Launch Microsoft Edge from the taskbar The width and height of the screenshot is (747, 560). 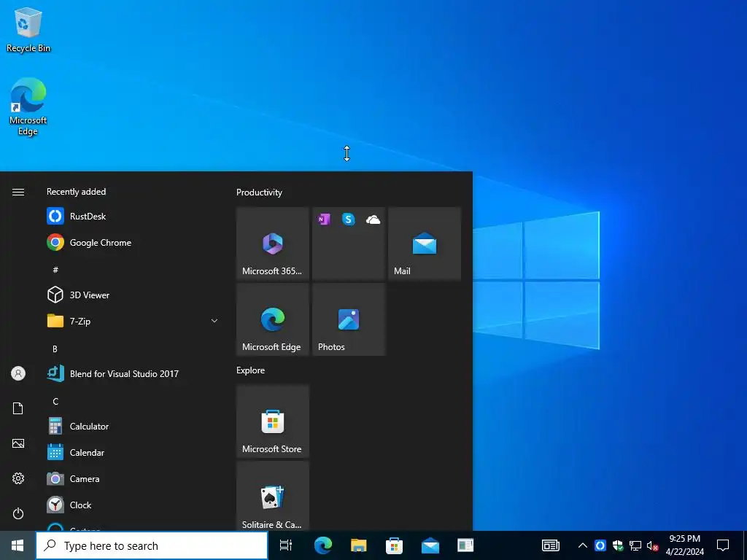tap(322, 545)
